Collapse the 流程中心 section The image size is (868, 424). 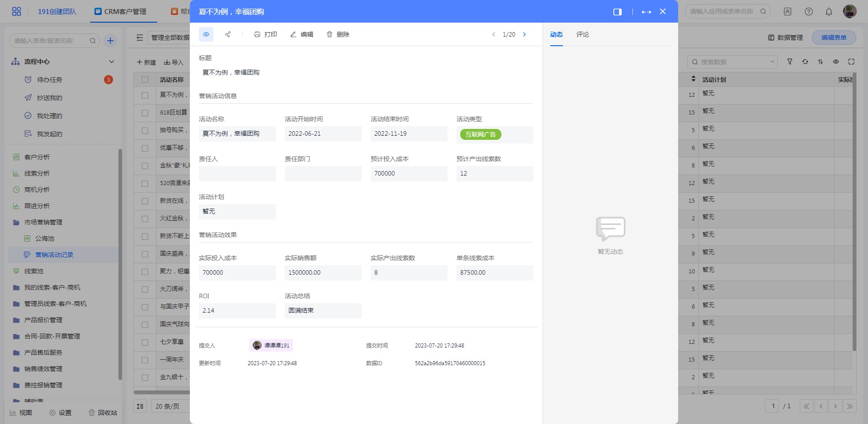112,62
